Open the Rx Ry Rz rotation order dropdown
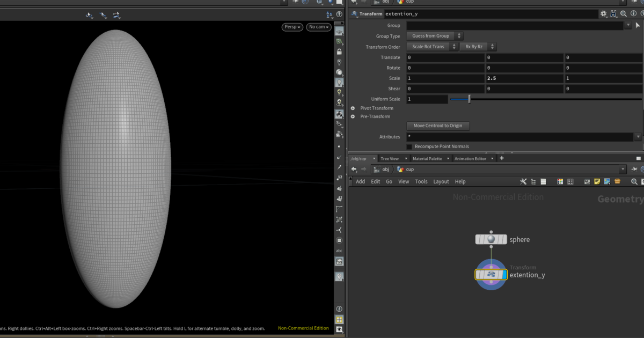 478,47
